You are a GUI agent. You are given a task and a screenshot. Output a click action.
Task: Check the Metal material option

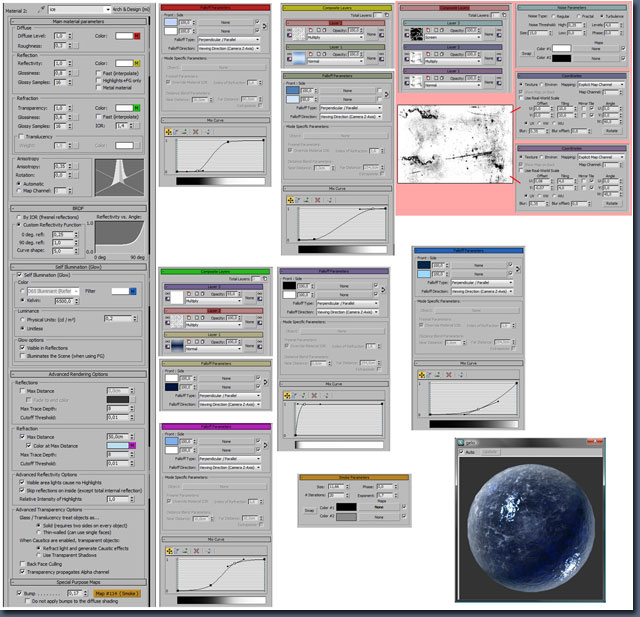(x=98, y=87)
